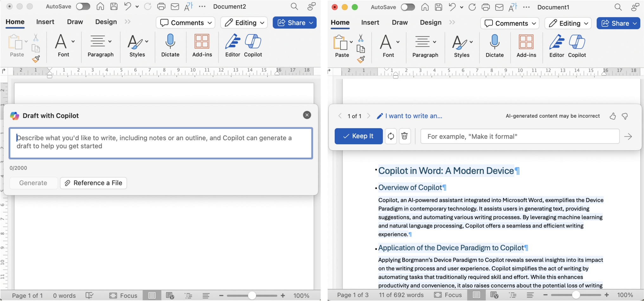
Task: Click Undo arrow in Document2 window
Action: (x=127, y=6)
